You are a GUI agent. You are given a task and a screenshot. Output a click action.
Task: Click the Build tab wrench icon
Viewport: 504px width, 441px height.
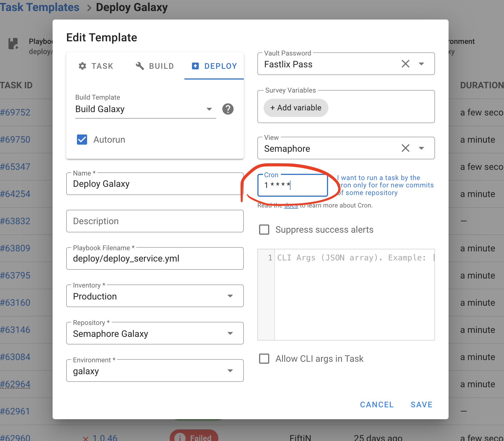coord(140,66)
